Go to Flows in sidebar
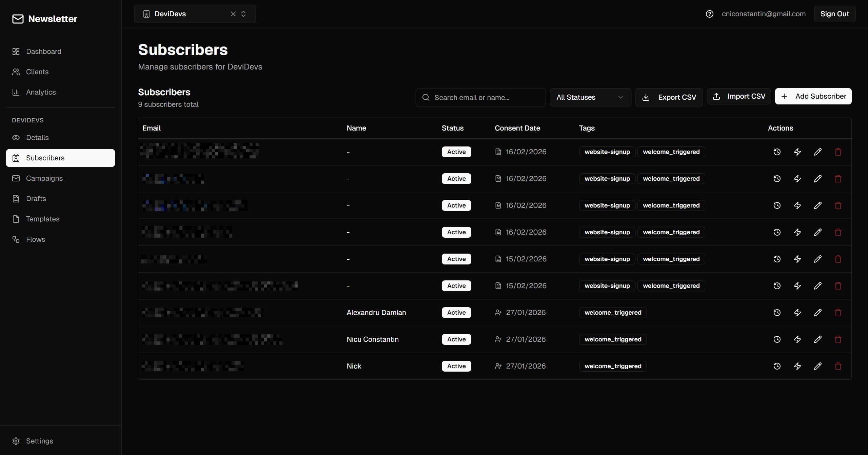This screenshot has height=455, width=868. click(35, 239)
